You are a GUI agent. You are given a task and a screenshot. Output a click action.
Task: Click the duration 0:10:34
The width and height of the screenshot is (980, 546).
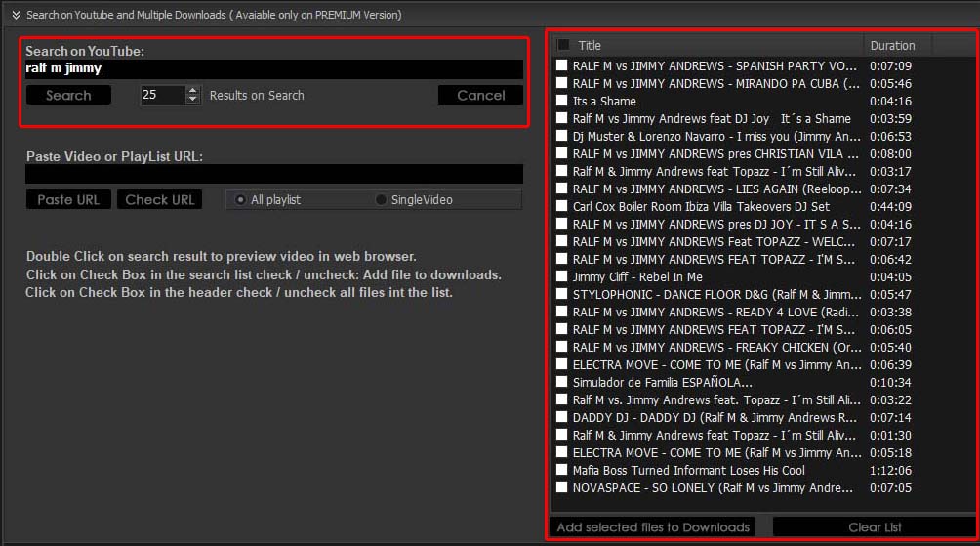tap(890, 382)
